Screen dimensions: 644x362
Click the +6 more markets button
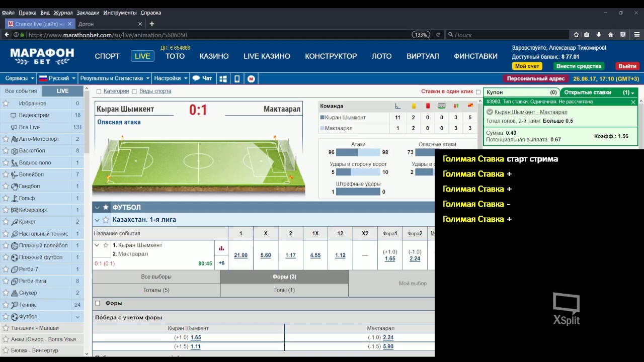coord(221,263)
